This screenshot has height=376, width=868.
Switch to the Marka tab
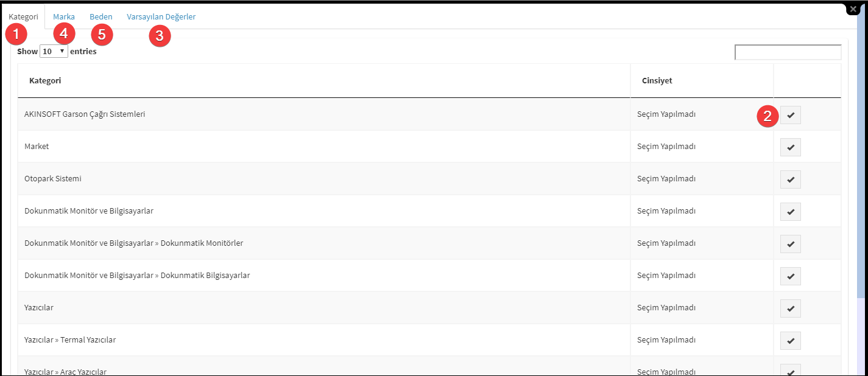click(64, 17)
